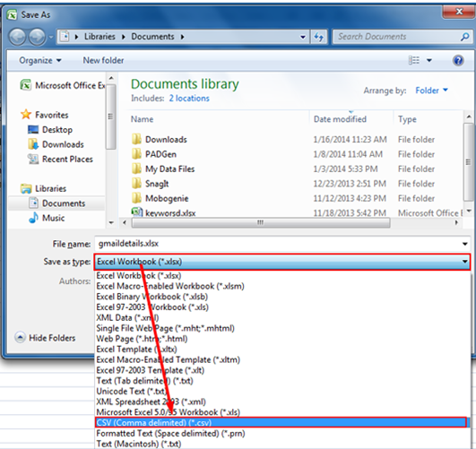Click the navigation pane scrollbar thumb
Screen dimensions: 476x449
click(x=111, y=117)
